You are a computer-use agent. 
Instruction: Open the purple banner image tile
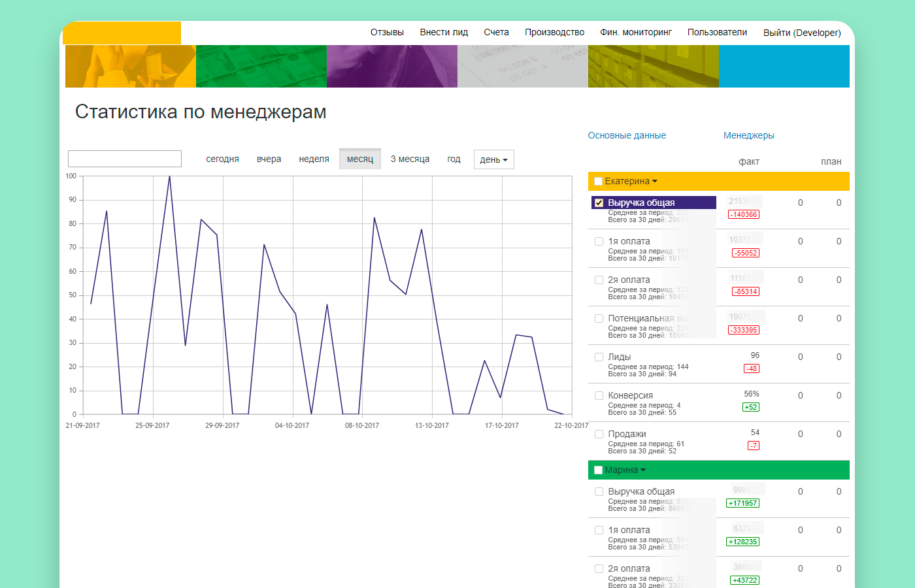click(x=392, y=66)
